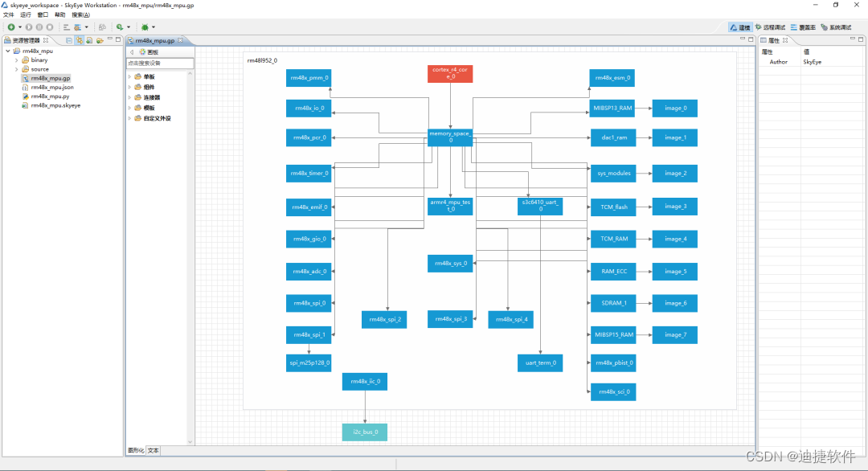Collapse the 画板 palette with the arrow
Image resolution: width=868 pixels, height=471 pixels.
pos(132,52)
